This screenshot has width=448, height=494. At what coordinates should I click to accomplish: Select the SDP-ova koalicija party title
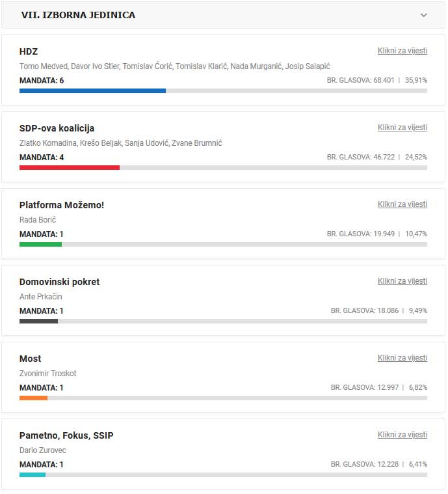coord(57,128)
